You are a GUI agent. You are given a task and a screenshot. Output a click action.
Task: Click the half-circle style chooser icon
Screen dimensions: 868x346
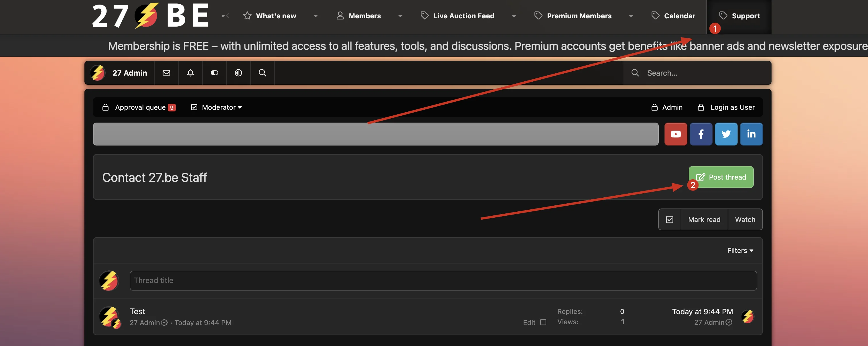click(x=238, y=73)
